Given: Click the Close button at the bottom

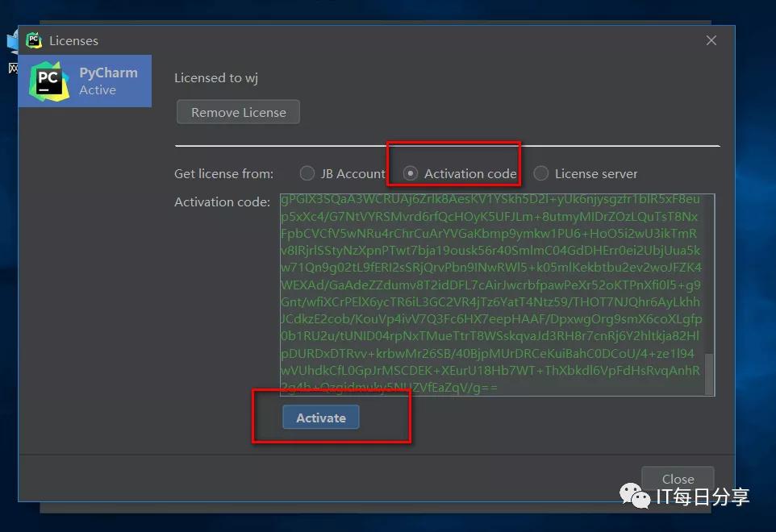Looking at the screenshot, I should tap(678, 478).
